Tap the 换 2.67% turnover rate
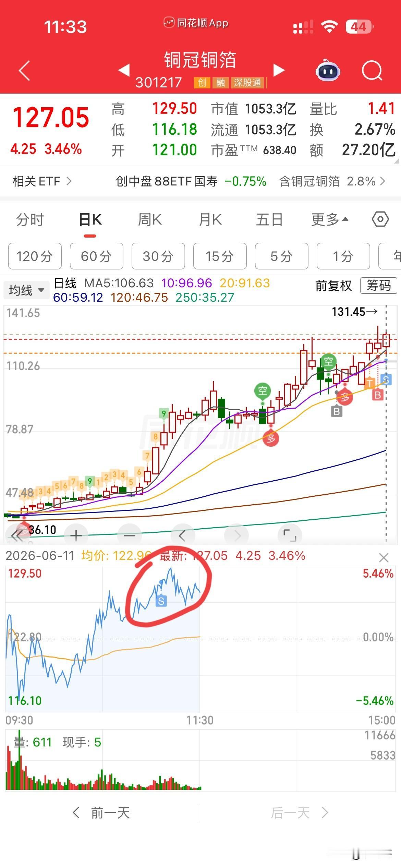 pyautogui.click(x=352, y=130)
